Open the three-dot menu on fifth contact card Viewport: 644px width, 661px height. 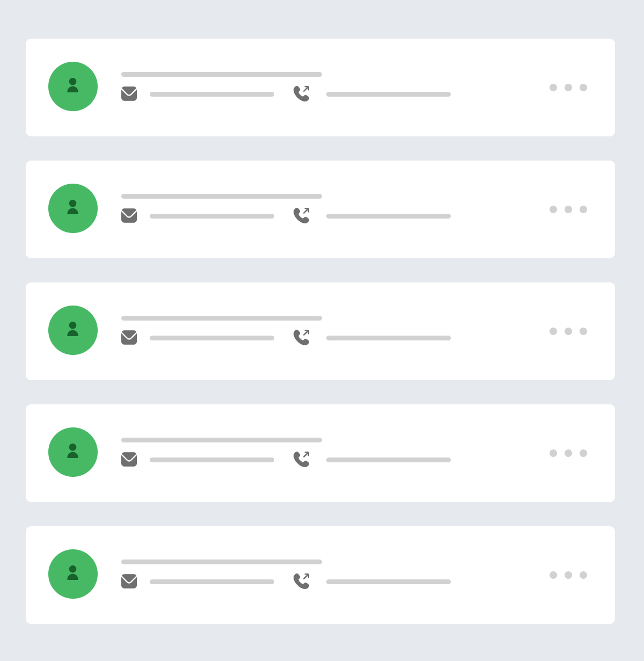pyautogui.click(x=568, y=575)
